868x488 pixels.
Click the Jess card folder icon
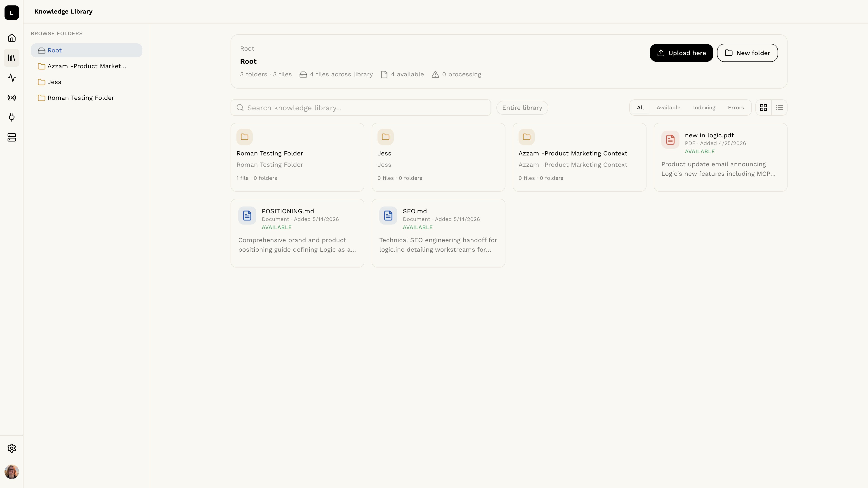[x=385, y=137]
